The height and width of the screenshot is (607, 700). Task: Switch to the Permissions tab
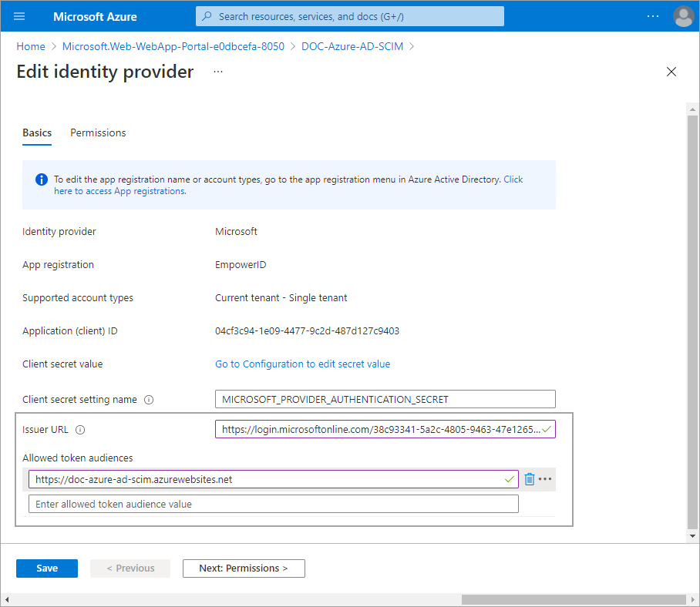point(98,132)
